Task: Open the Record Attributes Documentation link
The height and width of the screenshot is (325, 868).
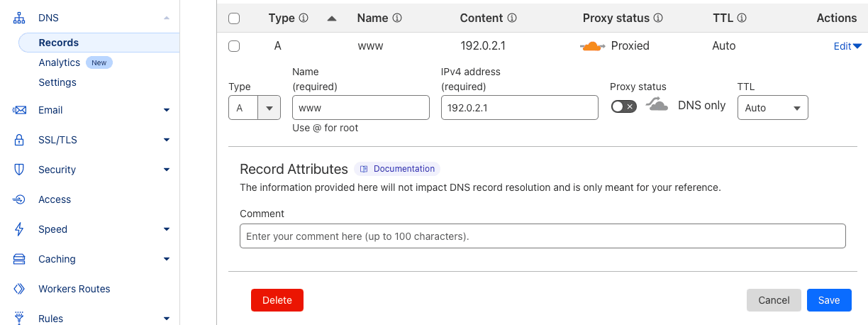Action: [397, 169]
